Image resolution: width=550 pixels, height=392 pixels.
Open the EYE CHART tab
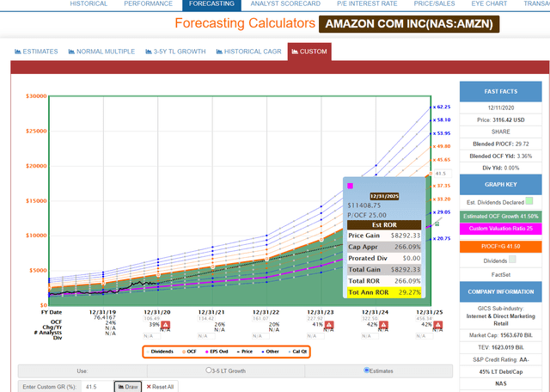[x=489, y=3]
